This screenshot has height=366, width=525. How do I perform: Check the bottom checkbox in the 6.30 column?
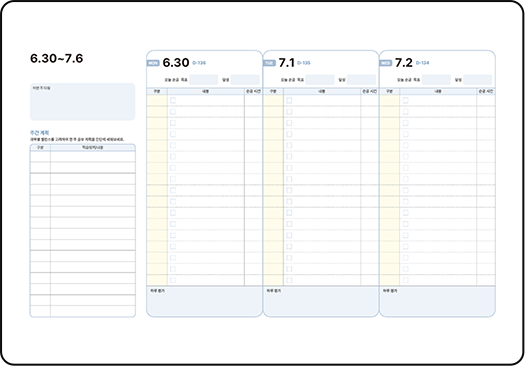173,280
